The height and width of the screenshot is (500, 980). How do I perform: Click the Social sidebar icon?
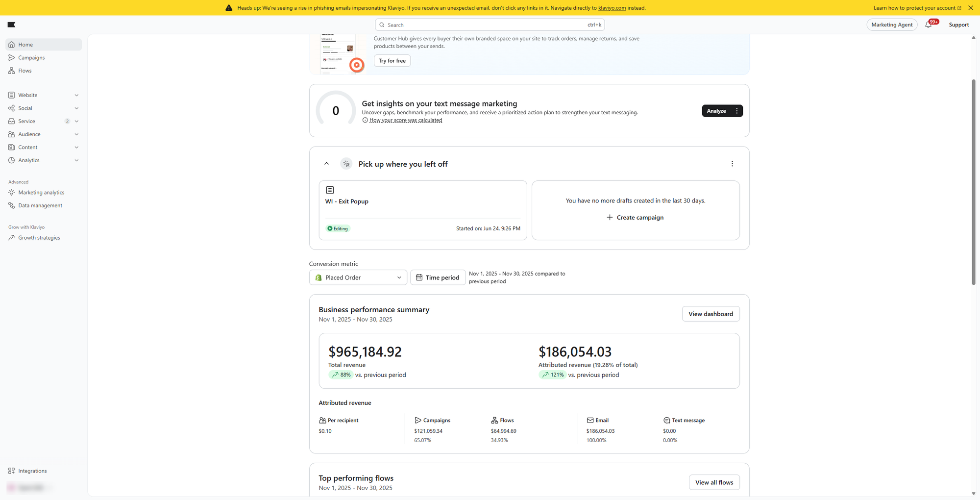[11, 108]
